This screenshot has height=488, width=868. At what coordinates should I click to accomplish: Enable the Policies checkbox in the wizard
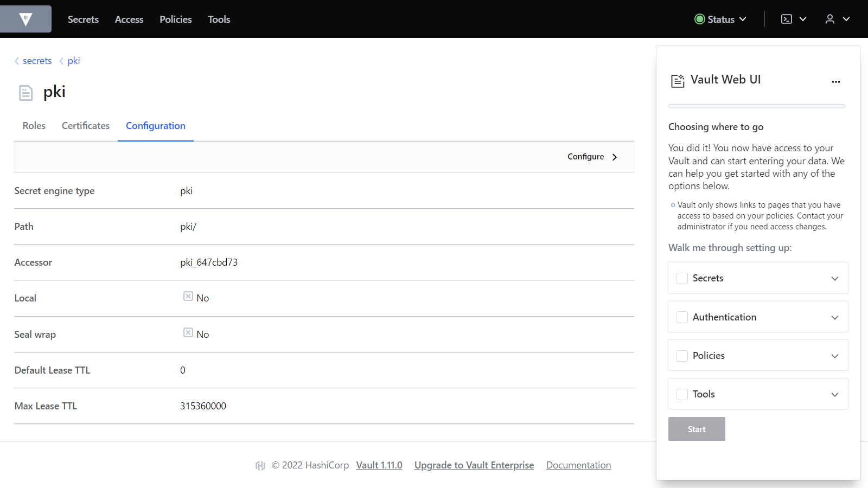[682, 356]
